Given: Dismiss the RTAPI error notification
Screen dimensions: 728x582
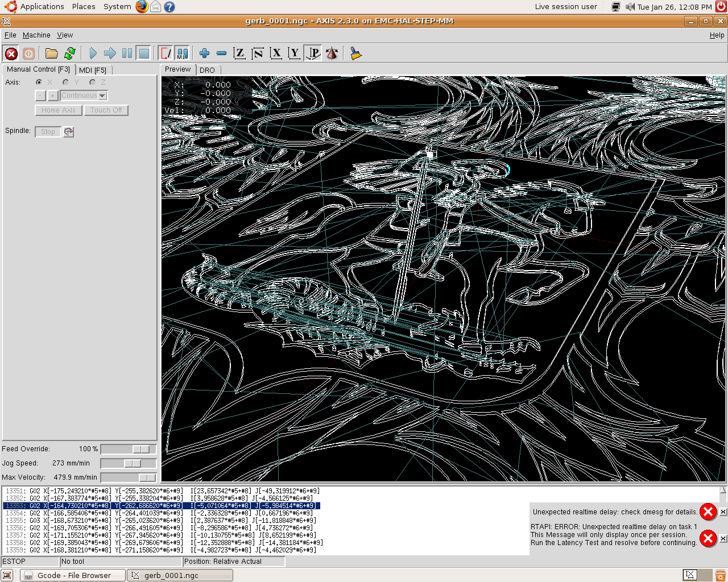Looking at the screenshot, I should [723, 538].
